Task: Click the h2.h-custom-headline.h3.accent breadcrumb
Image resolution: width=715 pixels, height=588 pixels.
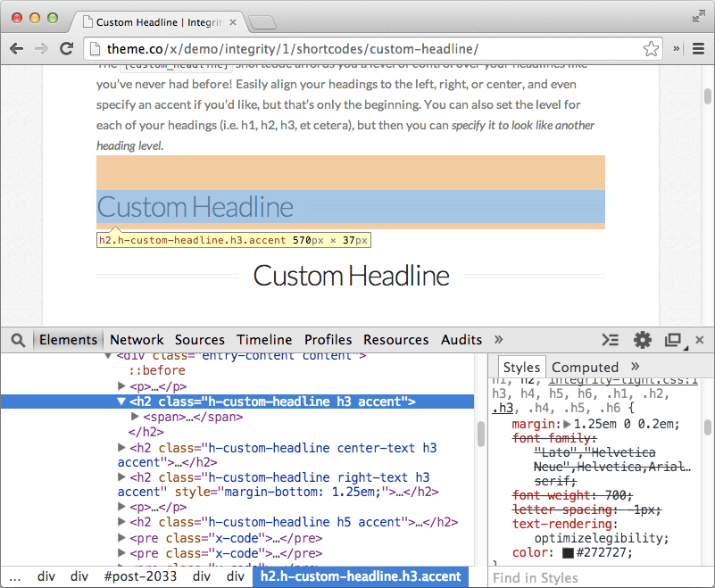Action: tap(361, 576)
